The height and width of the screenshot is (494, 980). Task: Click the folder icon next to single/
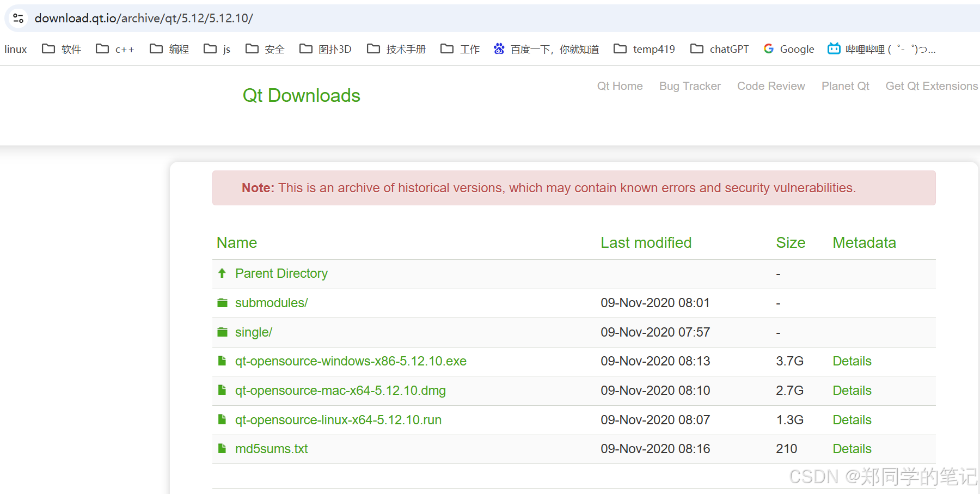click(x=222, y=332)
